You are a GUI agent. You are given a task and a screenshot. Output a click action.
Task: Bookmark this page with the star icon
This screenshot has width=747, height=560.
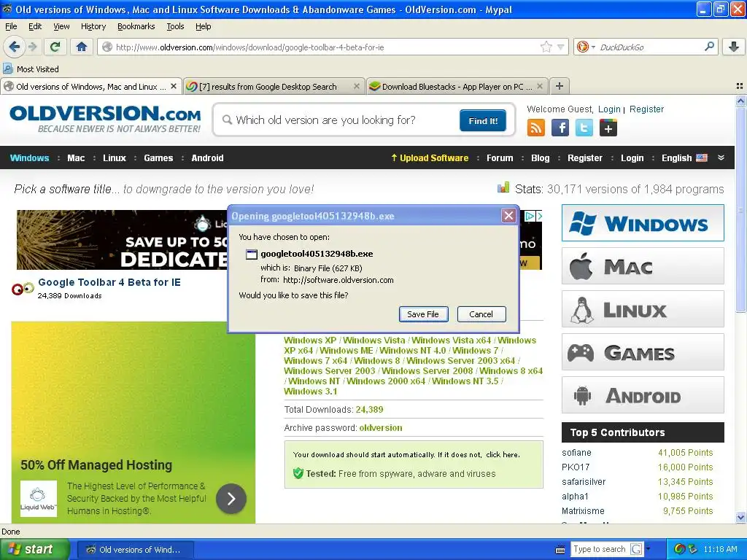click(x=546, y=47)
